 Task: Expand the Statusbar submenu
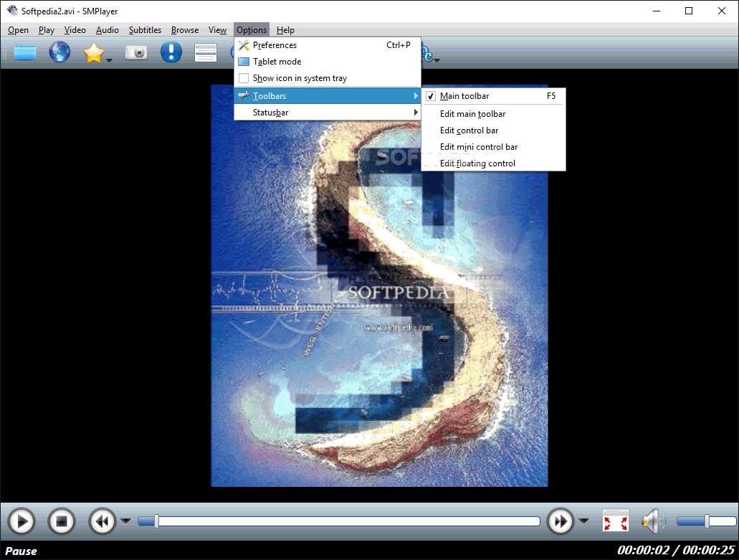point(327,112)
